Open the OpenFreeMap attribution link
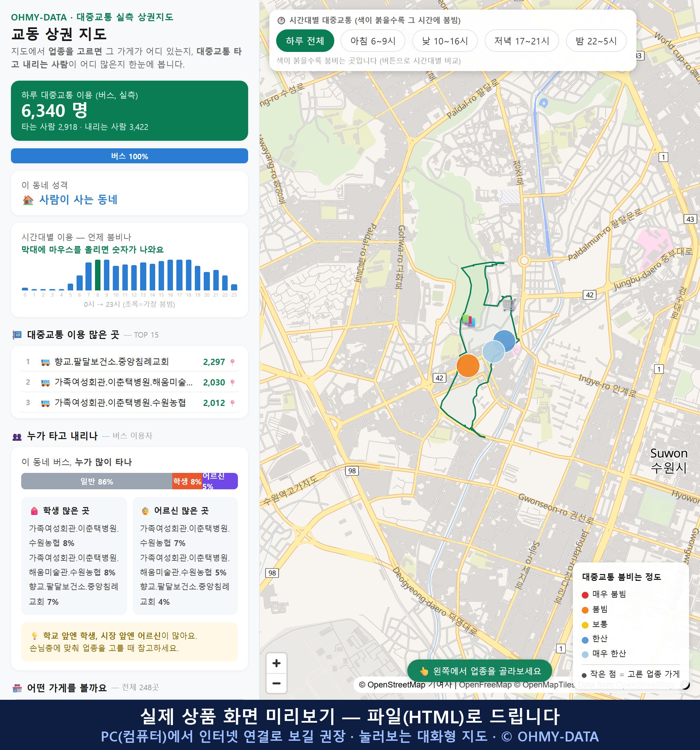Image resolution: width=700 pixels, height=750 pixels. 485,685
